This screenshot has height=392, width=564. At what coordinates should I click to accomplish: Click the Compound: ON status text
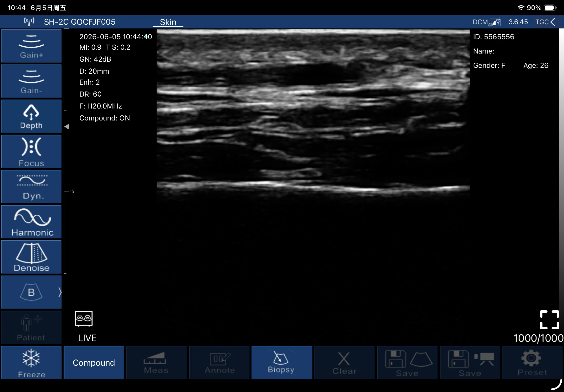(x=105, y=118)
